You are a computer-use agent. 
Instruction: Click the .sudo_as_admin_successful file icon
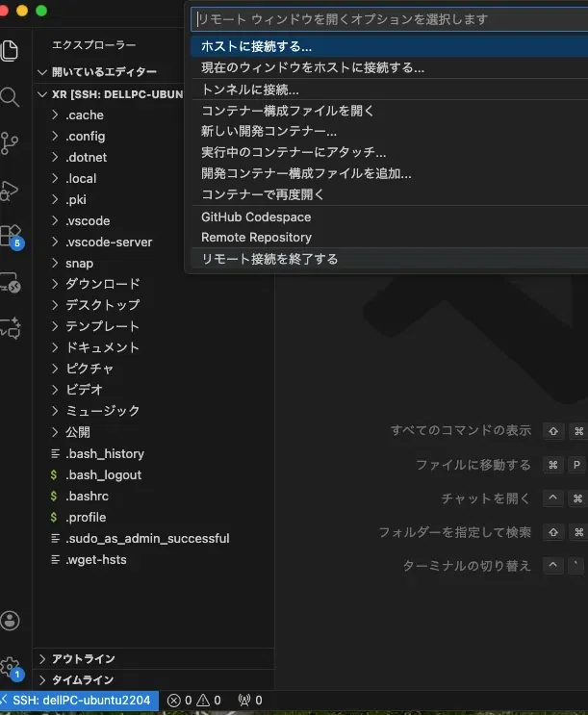[55, 538]
